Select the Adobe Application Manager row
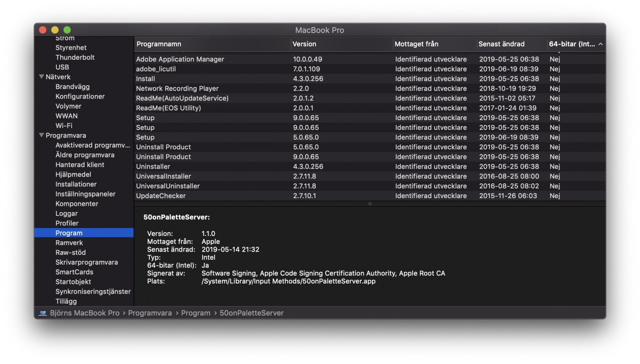640x364 pixels. (x=180, y=59)
